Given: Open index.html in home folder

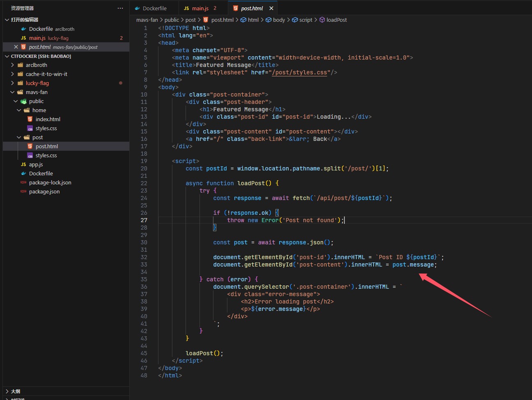Looking at the screenshot, I should tap(48, 119).
